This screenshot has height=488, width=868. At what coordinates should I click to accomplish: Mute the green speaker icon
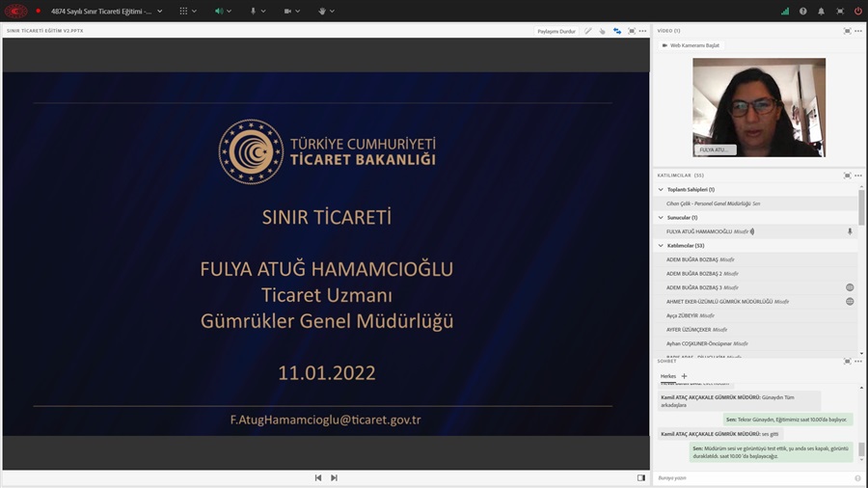pos(219,11)
